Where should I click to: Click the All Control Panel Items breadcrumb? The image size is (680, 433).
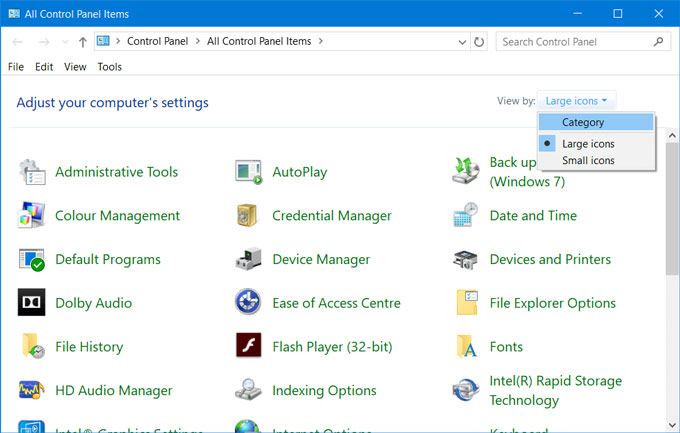point(259,41)
